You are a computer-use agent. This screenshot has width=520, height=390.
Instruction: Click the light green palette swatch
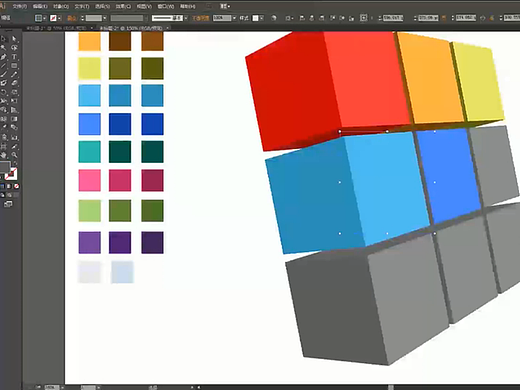(x=90, y=211)
